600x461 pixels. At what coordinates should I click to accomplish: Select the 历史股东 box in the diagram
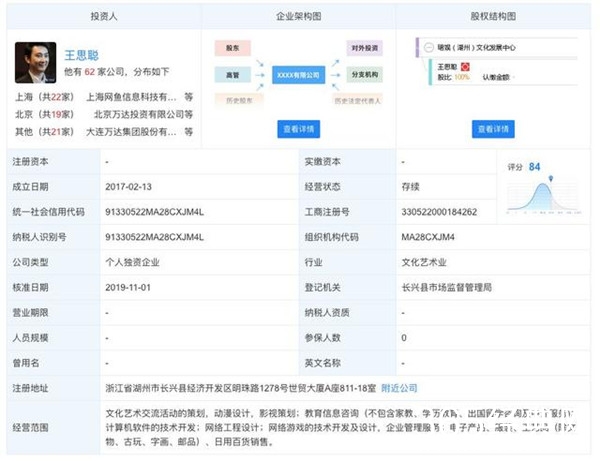[239, 101]
